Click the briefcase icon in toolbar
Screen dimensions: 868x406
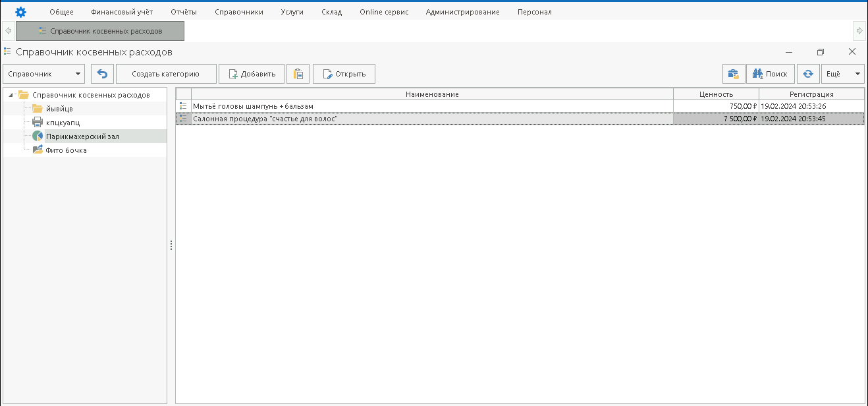(733, 74)
